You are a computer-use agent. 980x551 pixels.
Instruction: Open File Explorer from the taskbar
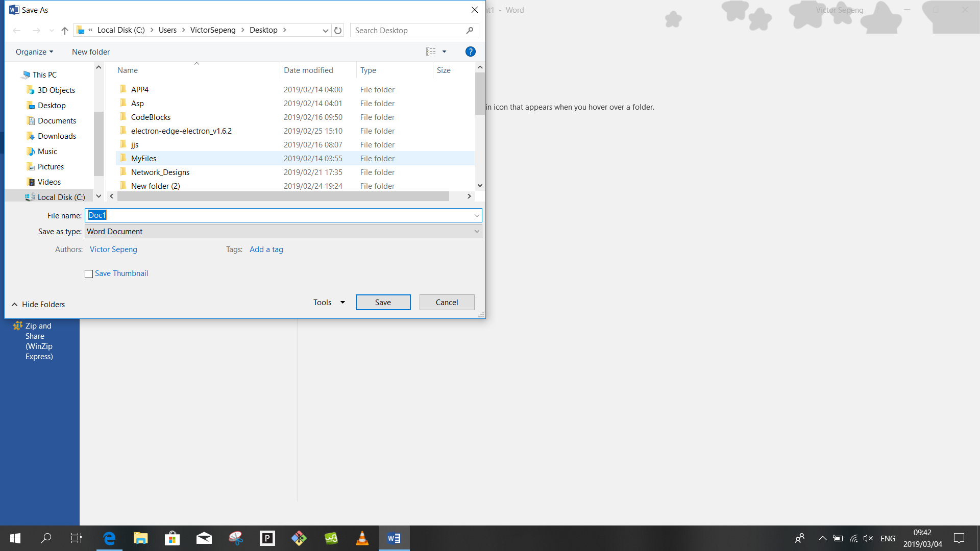140,538
